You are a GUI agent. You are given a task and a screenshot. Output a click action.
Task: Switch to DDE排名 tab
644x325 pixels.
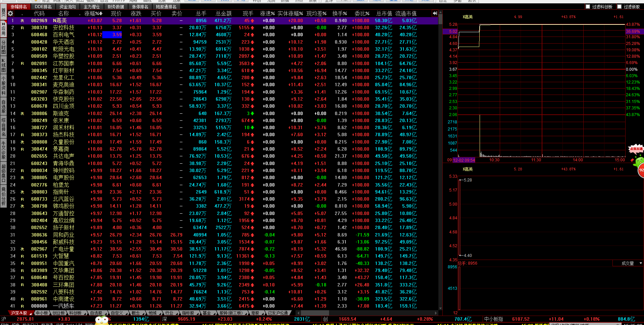pos(43,7)
